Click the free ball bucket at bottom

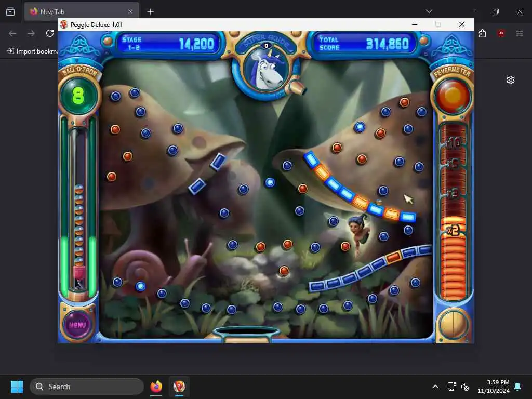(x=247, y=334)
